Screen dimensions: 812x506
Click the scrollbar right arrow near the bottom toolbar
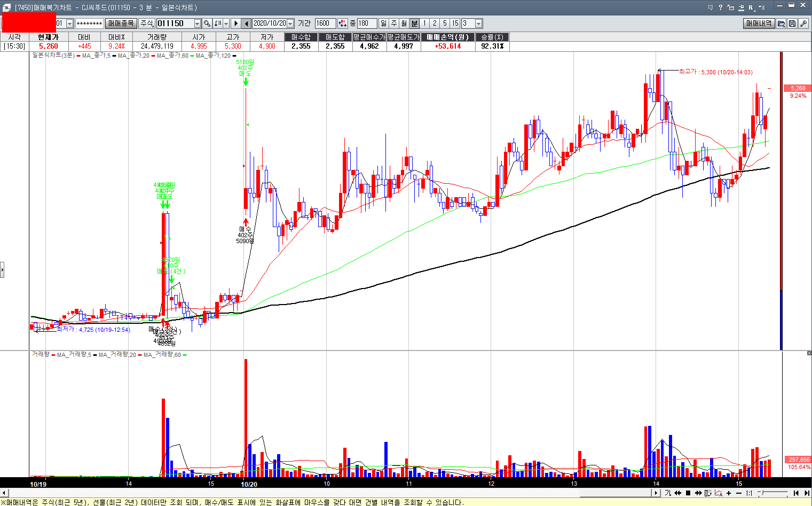[657, 493]
